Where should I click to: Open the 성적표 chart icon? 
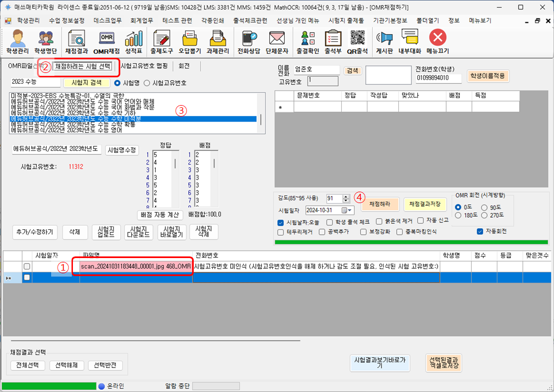[133, 42]
